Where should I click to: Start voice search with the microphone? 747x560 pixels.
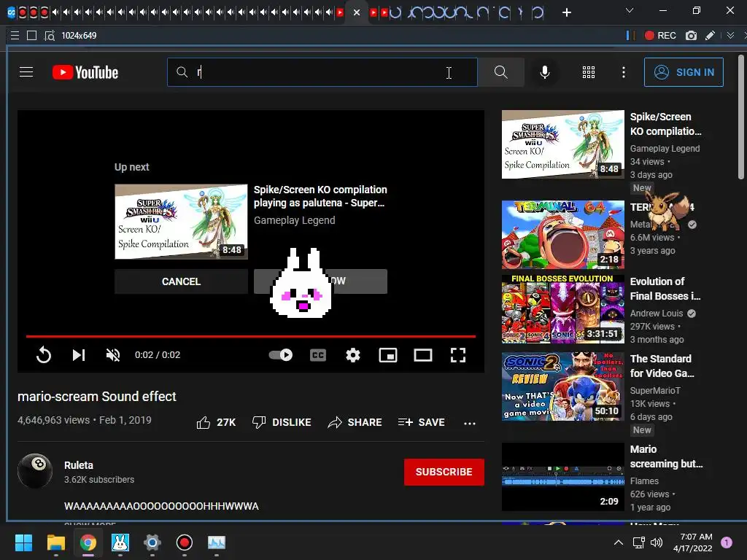pyautogui.click(x=544, y=72)
